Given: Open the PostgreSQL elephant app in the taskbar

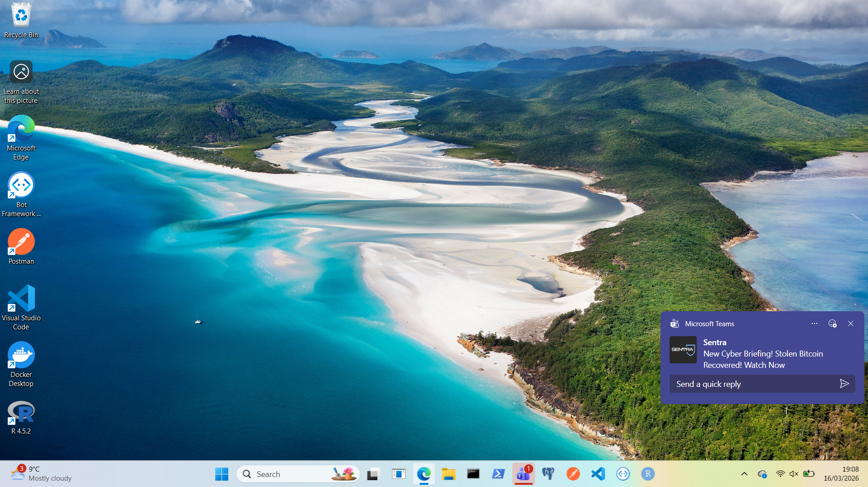Looking at the screenshot, I should [x=548, y=474].
